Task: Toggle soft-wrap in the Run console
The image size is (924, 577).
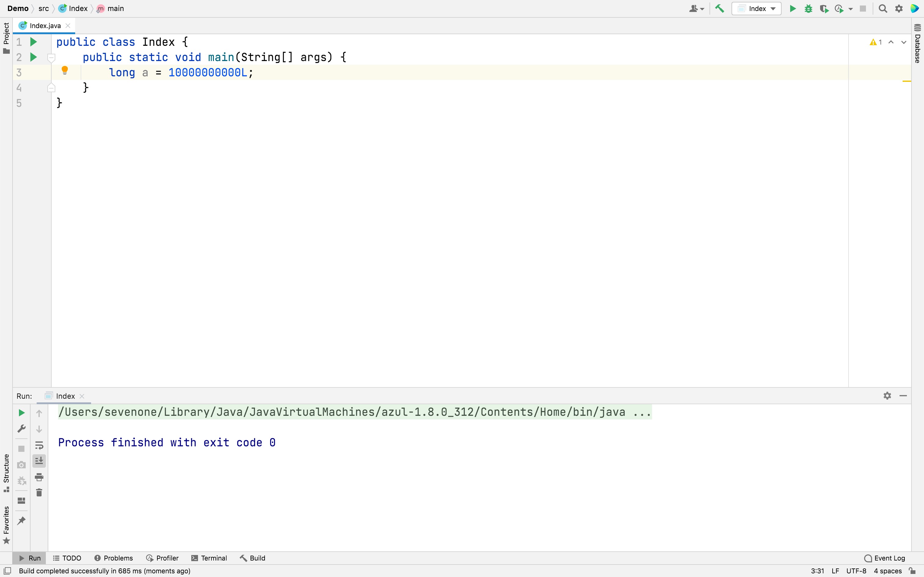Action: 39,445
